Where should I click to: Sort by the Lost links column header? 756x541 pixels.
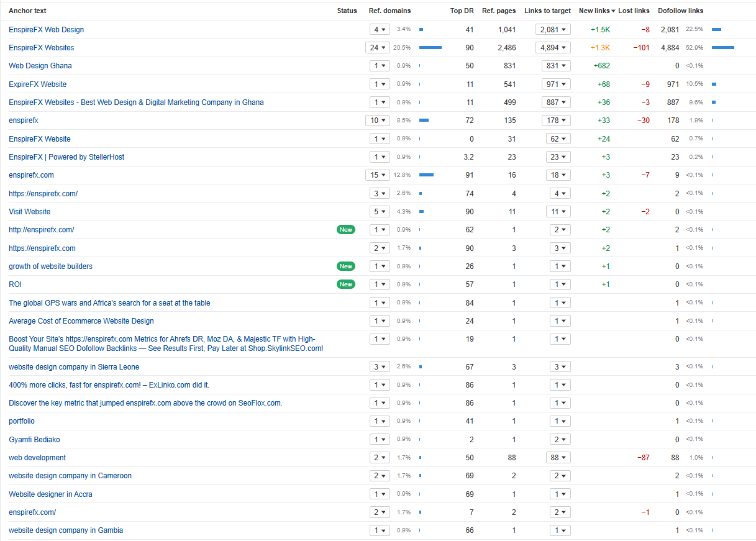[634, 11]
